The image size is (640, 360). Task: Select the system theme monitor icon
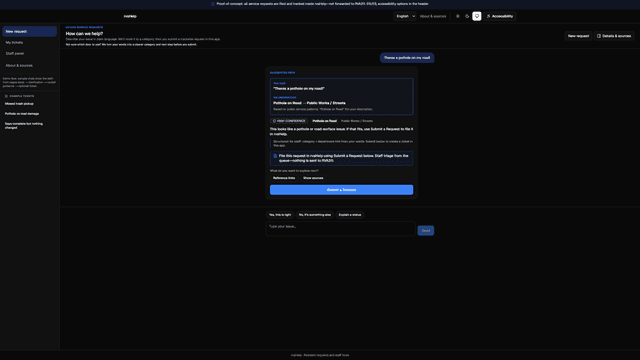pyautogui.click(x=477, y=16)
